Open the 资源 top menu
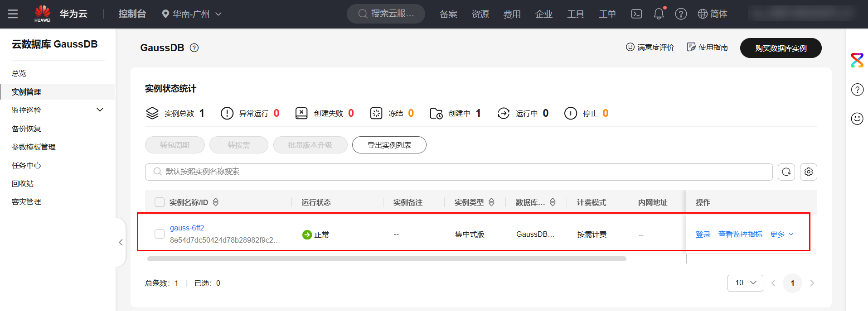Screen dimensions: 868x311 480,14
